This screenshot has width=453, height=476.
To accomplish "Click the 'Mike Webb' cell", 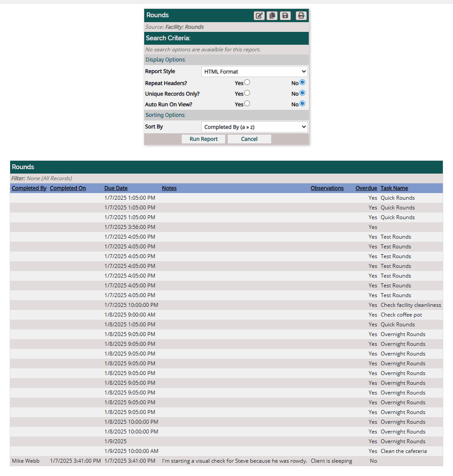I will tap(26, 461).
